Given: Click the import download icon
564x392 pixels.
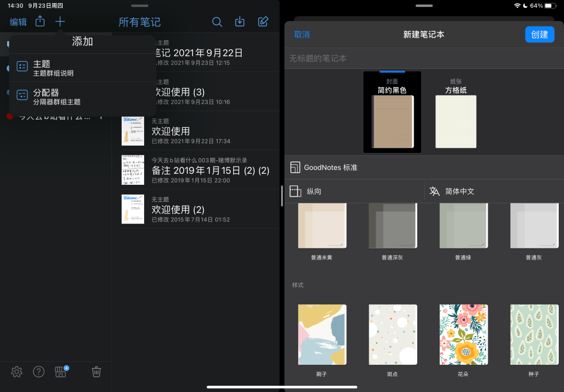Looking at the screenshot, I should point(240,22).
